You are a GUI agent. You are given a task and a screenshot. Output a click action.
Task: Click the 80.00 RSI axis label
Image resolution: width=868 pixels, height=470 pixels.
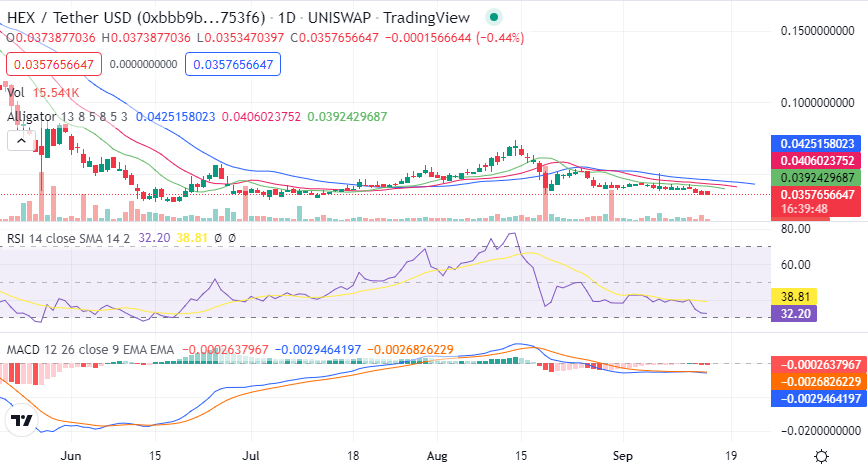coord(795,229)
